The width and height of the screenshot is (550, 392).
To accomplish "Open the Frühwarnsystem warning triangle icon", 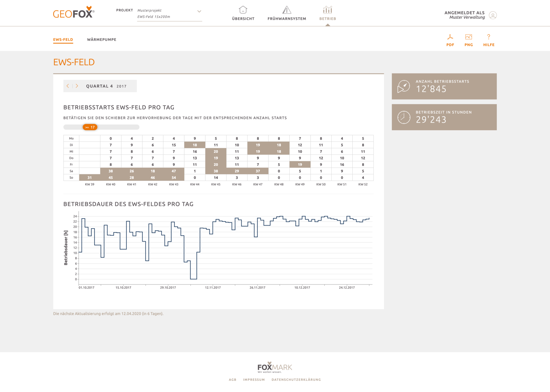I will [x=286, y=10].
